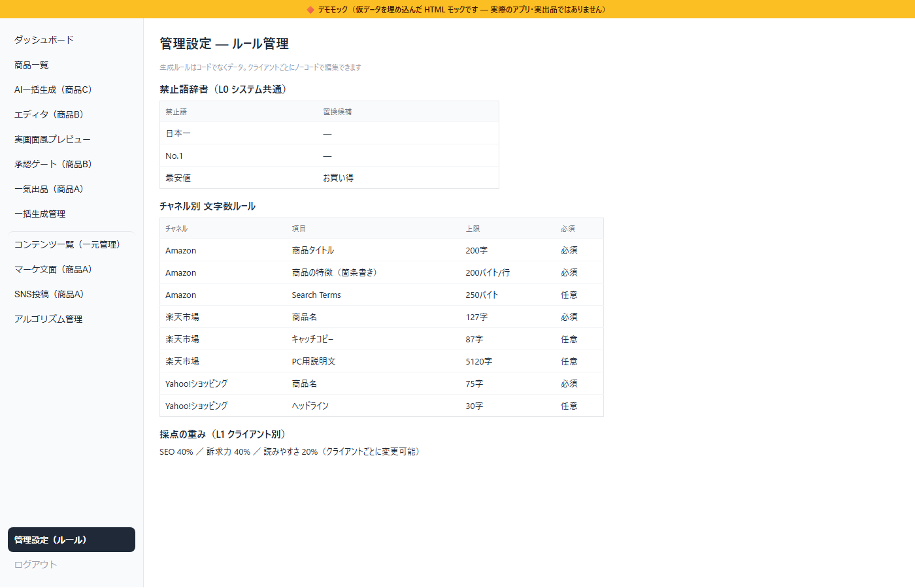
Task: Click Yahoo!ショッピング in the ヘッドライン row
Action: coord(197,406)
